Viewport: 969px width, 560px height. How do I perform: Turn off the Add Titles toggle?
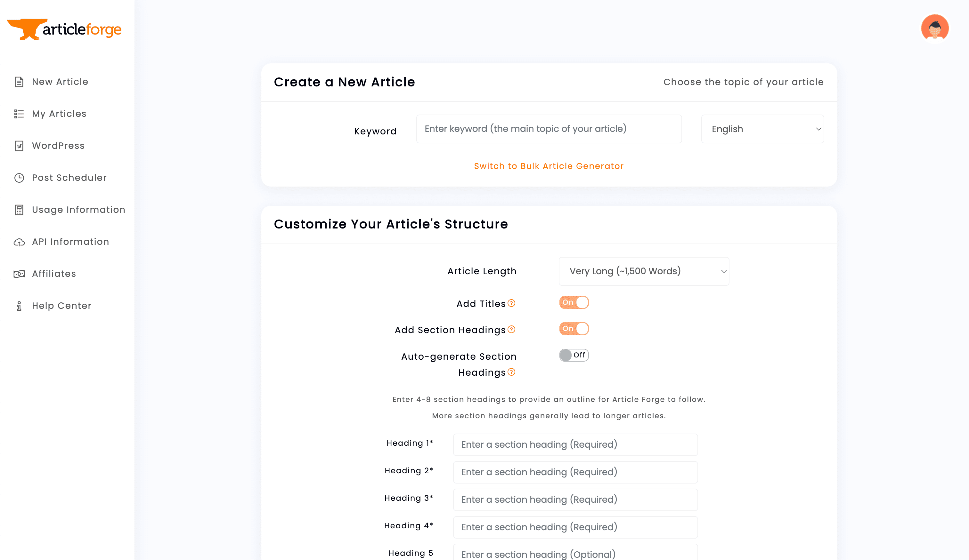tap(574, 302)
